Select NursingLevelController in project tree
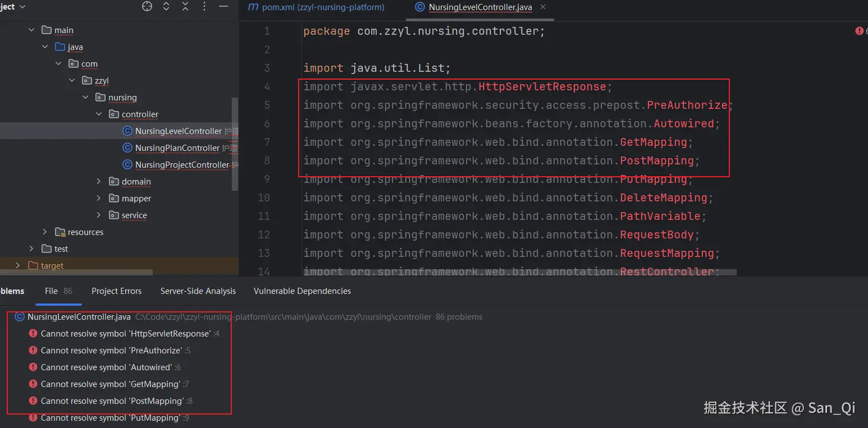 pos(179,131)
